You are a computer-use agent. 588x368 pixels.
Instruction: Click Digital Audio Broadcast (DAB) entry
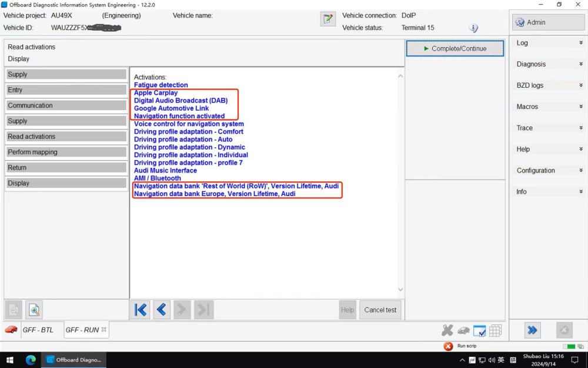point(181,100)
